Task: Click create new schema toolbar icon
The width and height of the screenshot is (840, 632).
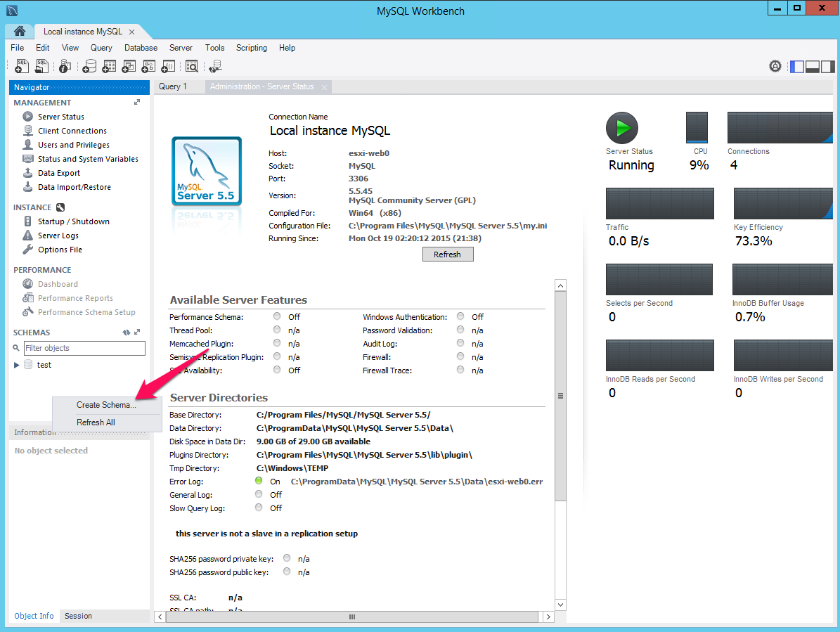Action: pos(89,66)
